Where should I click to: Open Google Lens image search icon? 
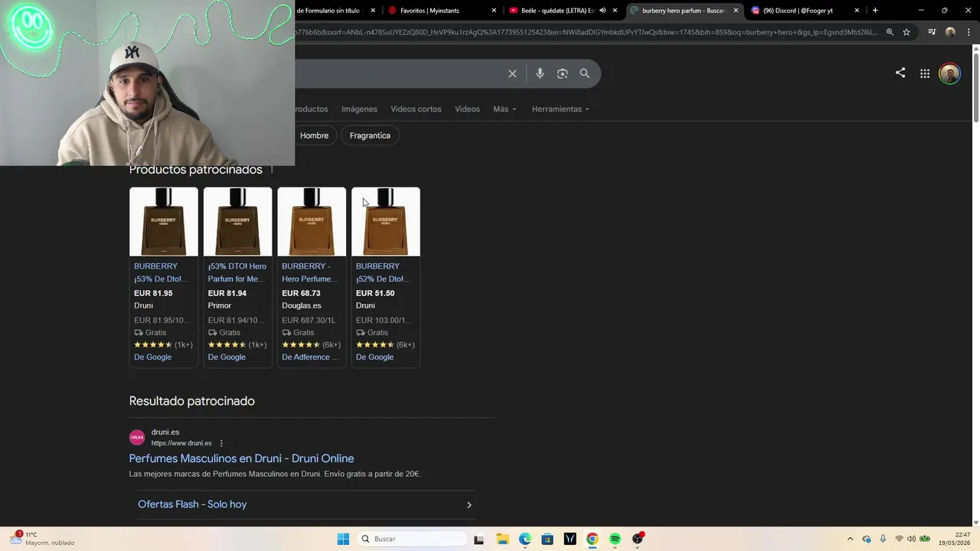pyautogui.click(x=562, y=73)
